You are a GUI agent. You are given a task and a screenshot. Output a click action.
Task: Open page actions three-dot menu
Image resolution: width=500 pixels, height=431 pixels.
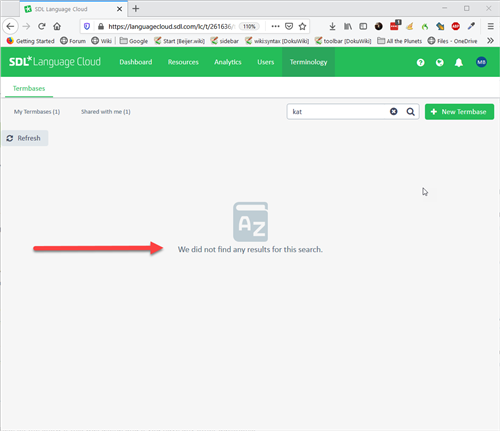(275, 26)
